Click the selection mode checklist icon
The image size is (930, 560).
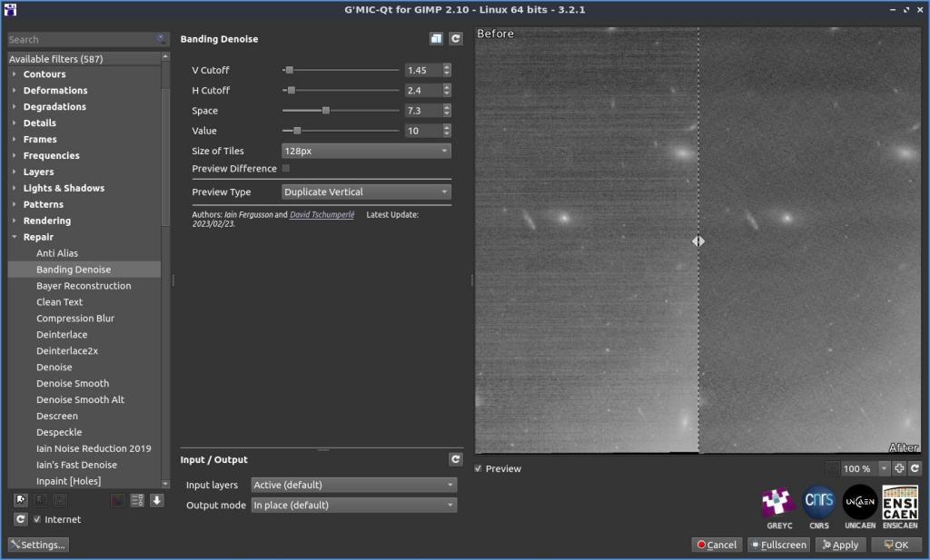pyautogui.click(x=137, y=500)
